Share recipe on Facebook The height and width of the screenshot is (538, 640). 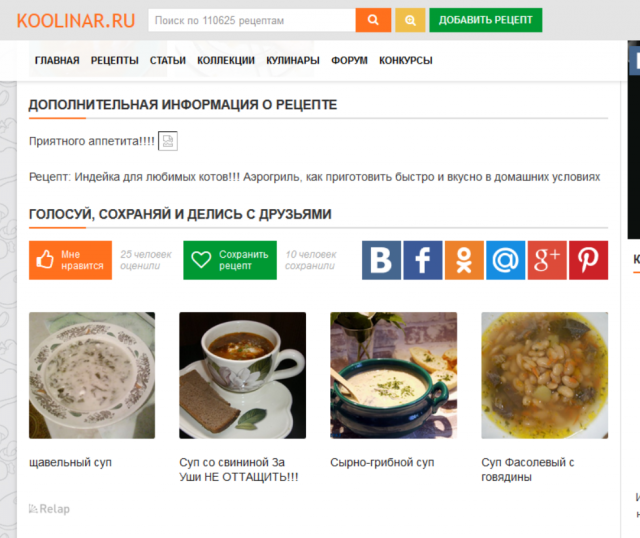click(x=422, y=260)
